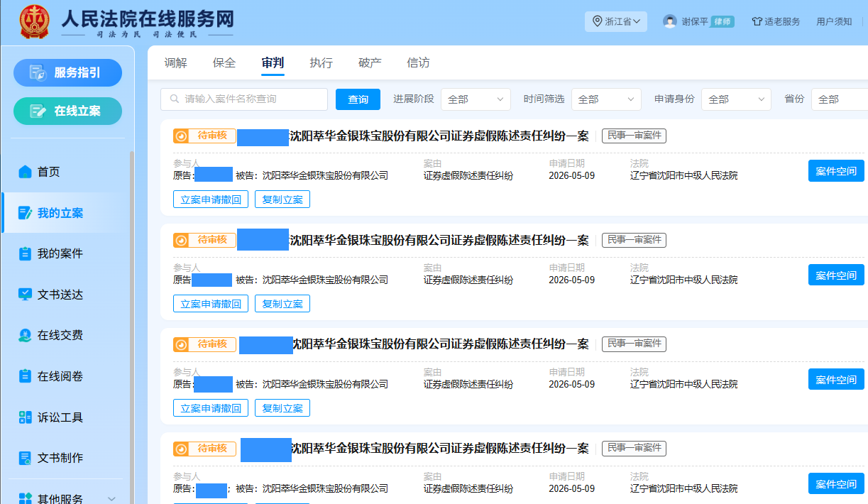Click the 在线立案 edit icon

coord(38,111)
